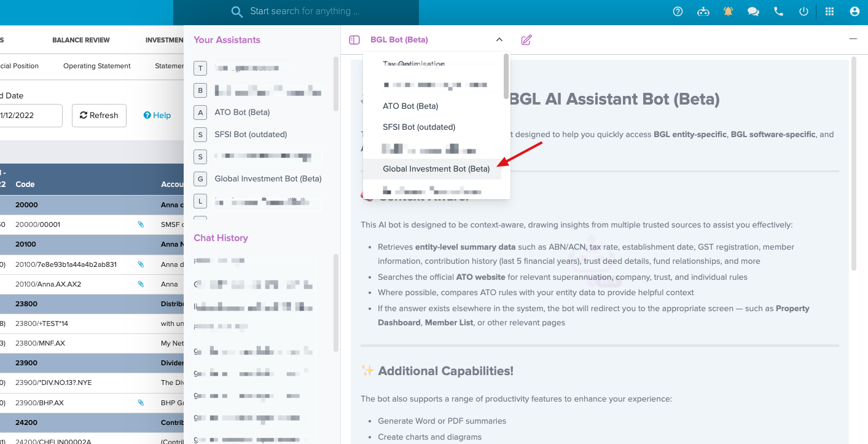
Task: Focus the Start search for anything field
Action: (x=296, y=12)
